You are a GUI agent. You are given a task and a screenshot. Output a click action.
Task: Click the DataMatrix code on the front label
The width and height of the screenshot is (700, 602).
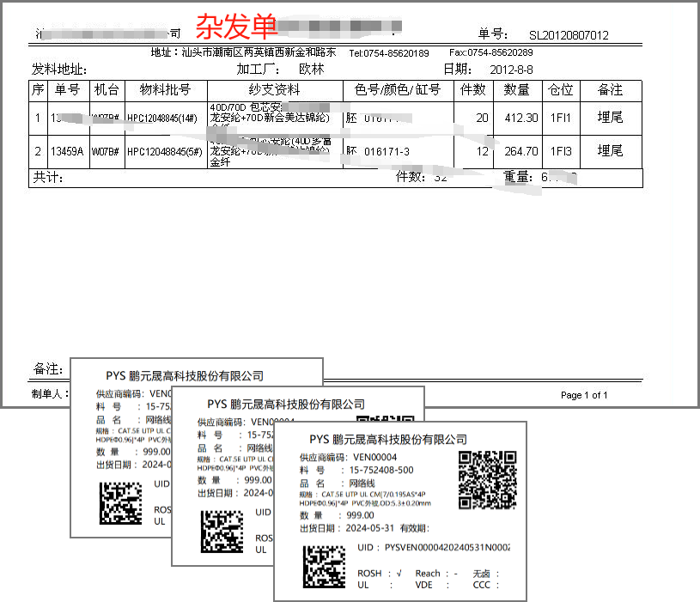324,567
